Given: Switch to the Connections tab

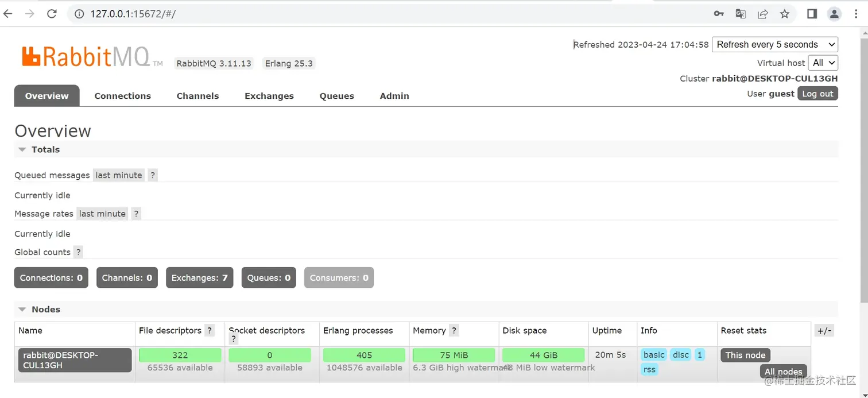Looking at the screenshot, I should click(123, 96).
